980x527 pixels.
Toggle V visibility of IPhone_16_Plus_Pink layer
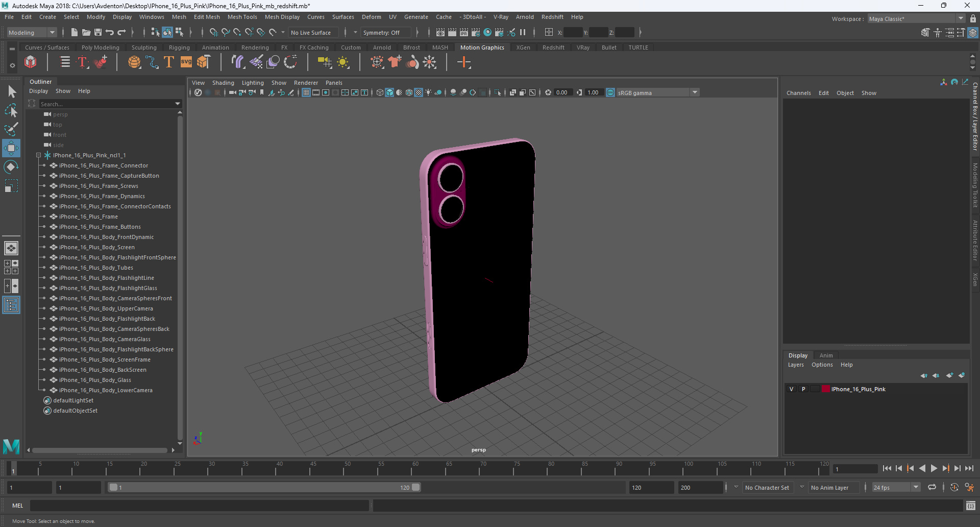(792, 389)
